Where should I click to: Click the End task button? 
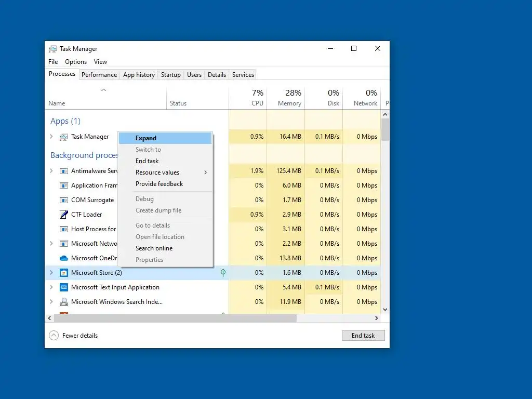click(363, 336)
